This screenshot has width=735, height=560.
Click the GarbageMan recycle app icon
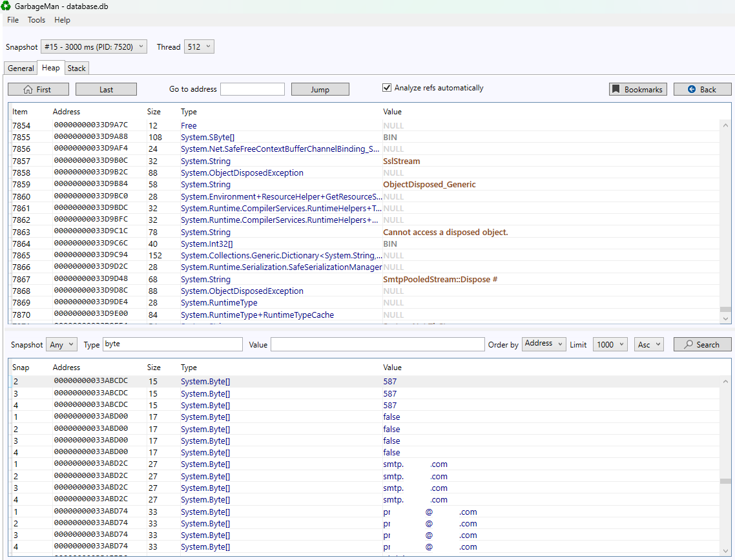coord(6,6)
